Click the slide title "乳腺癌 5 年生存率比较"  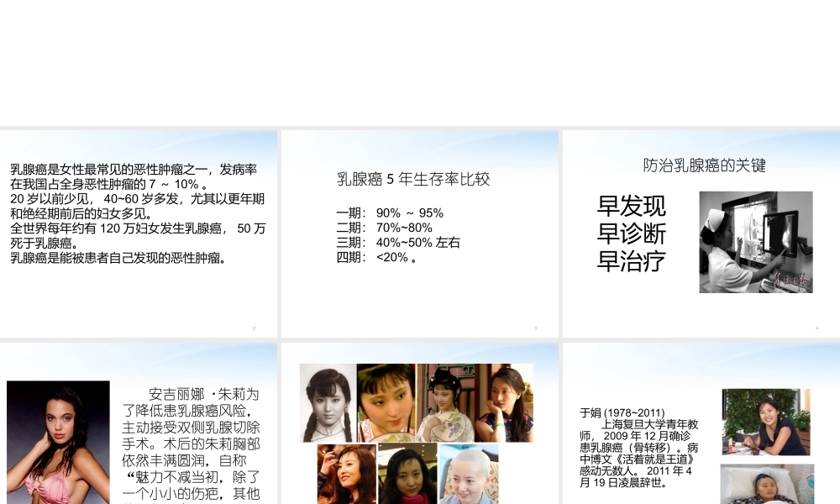click(x=413, y=180)
